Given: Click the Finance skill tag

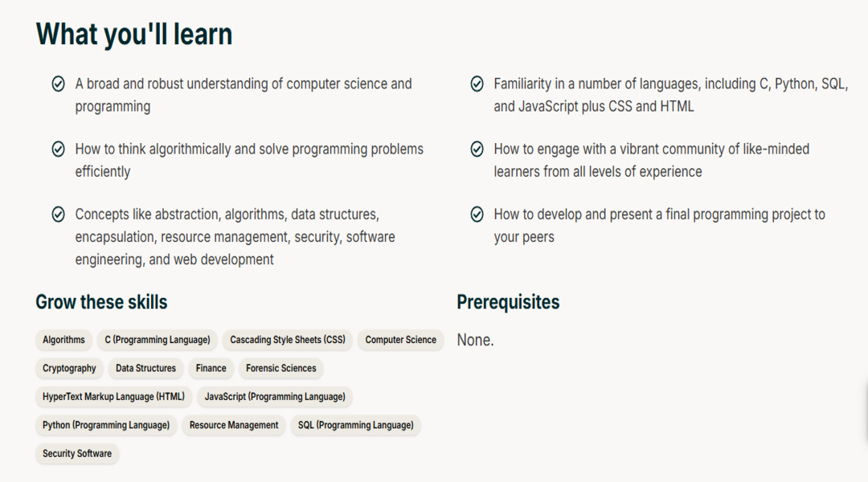Looking at the screenshot, I should [x=211, y=368].
